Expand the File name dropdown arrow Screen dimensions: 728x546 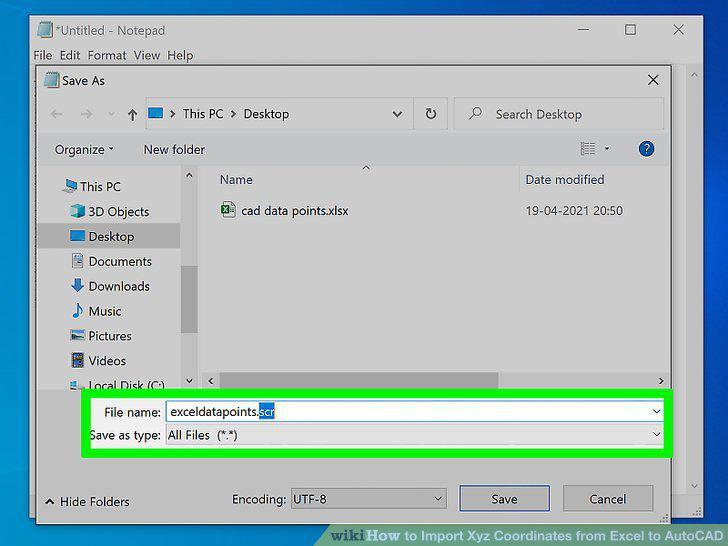656,411
